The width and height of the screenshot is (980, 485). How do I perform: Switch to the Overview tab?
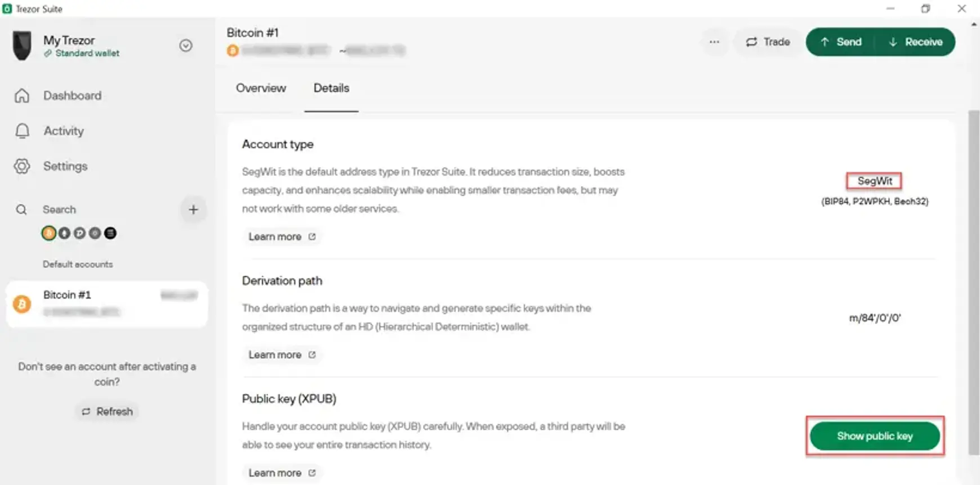261,88
